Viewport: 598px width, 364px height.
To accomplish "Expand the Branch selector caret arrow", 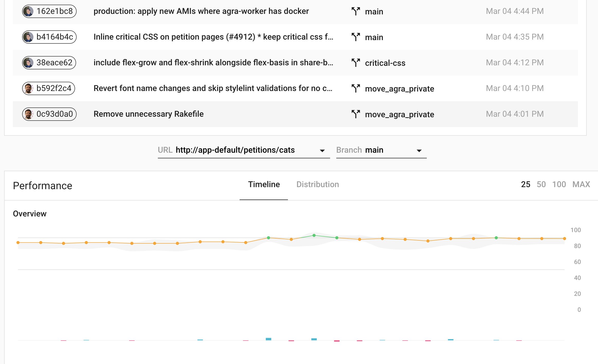I will point(419,150).
